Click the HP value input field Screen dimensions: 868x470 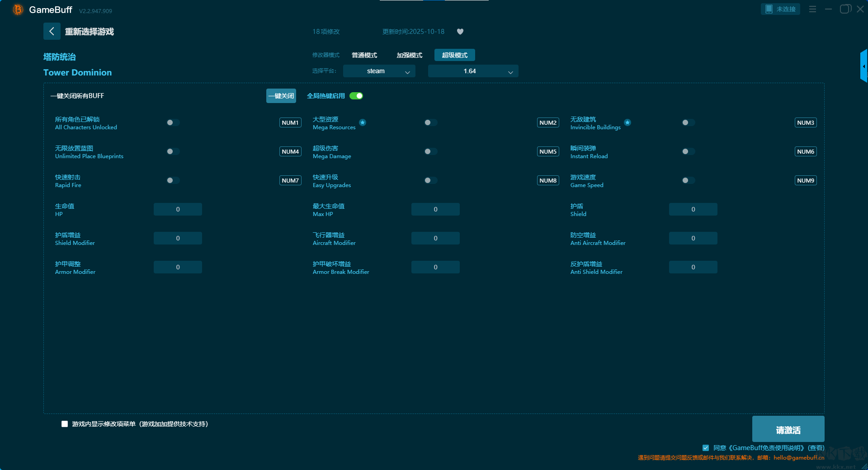178,209
